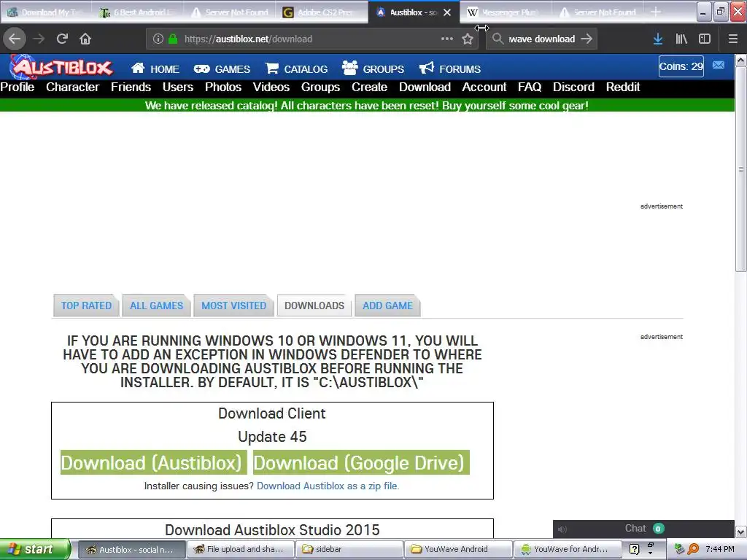
Task: Select the DOWNLOADS tab
Action: [x=314, y=306]
